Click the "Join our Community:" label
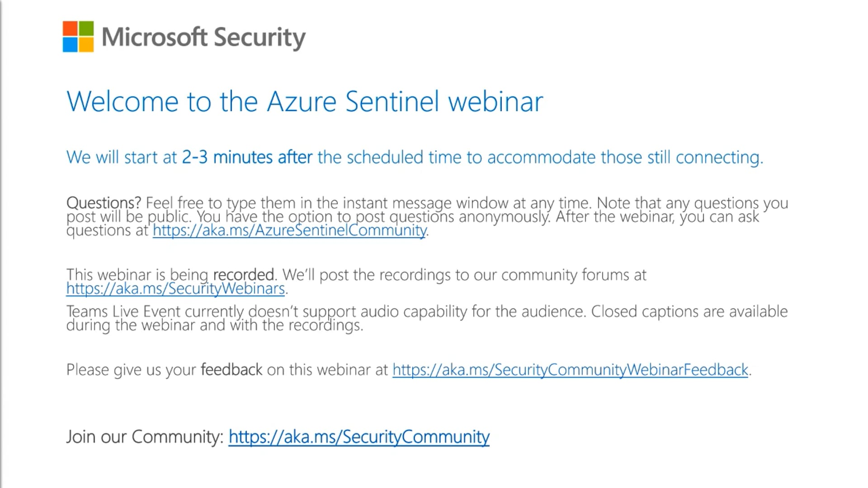The height and width of the screenshot is (488, 868). click(x=145, y=436)
